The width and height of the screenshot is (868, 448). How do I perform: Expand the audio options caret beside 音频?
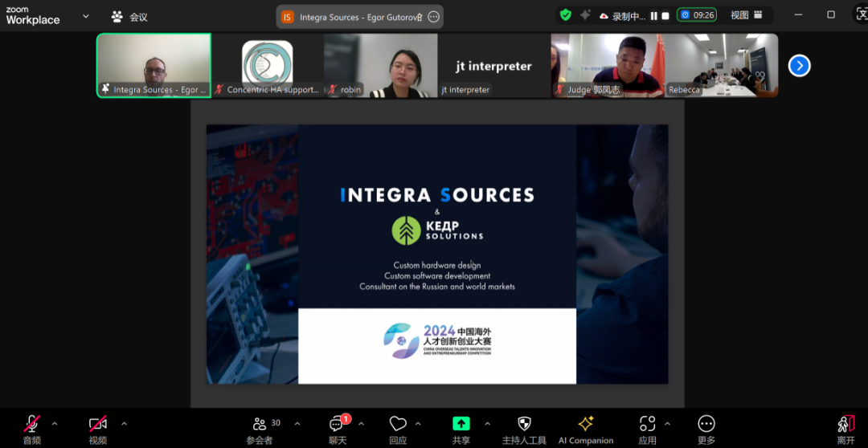[x=55, y=424]
